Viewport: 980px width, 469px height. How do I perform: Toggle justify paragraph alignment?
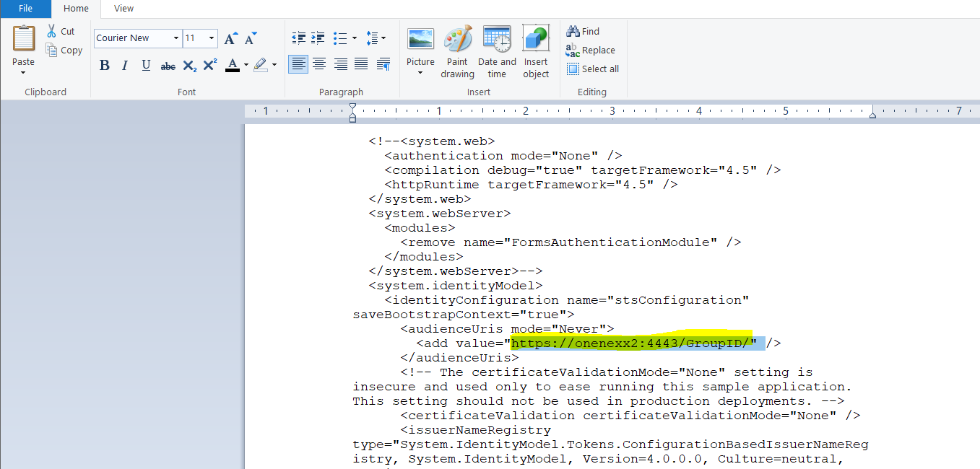coord(361,63)
